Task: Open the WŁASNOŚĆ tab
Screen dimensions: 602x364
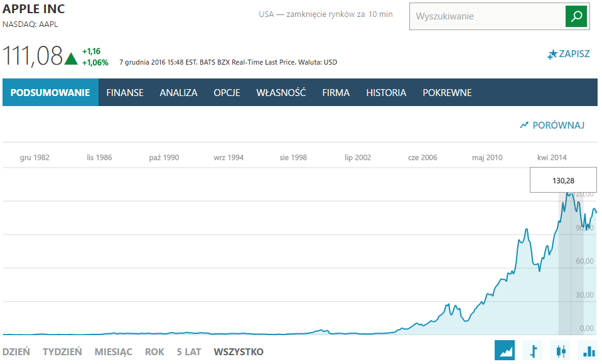Action: tap(281, 92)
